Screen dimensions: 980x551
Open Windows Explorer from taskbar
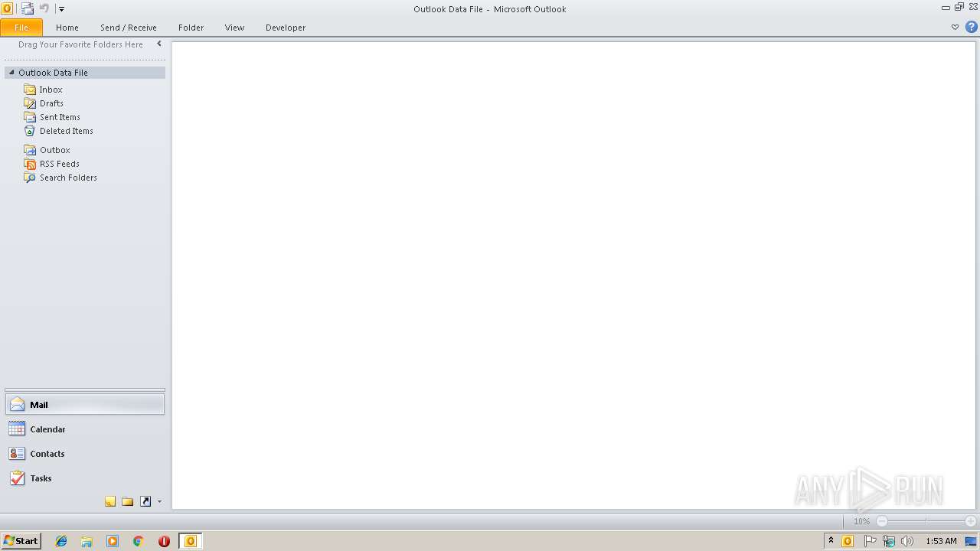pyautogui.click(x=87, y=541)
